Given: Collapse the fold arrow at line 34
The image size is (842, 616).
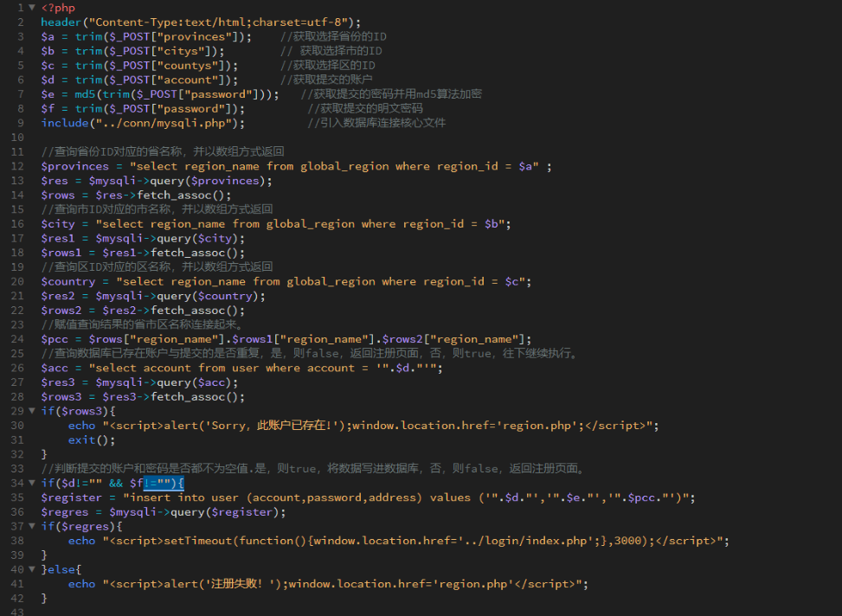Looking at the screenshot, I should 32,483.
